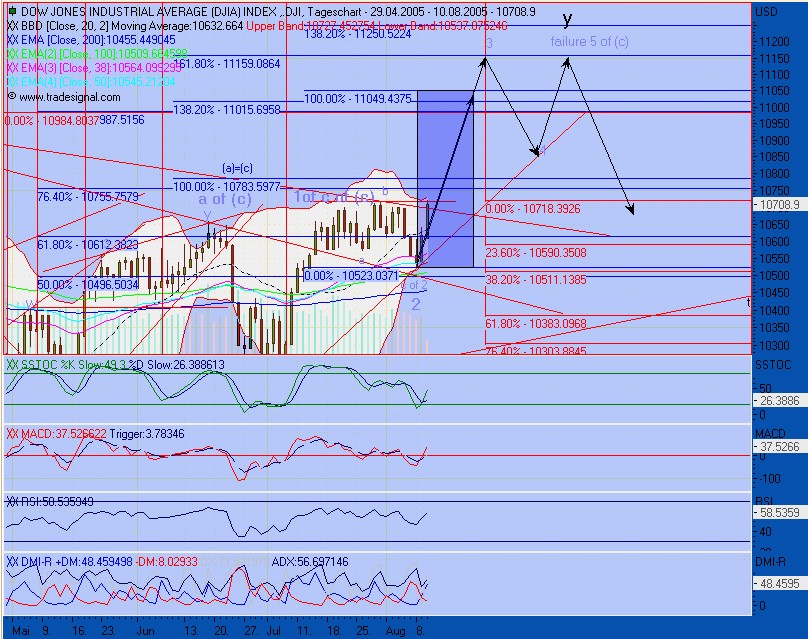Click the 'Trigger:3.78346' MACD value
808x639 pixels.
coord(147,434)
